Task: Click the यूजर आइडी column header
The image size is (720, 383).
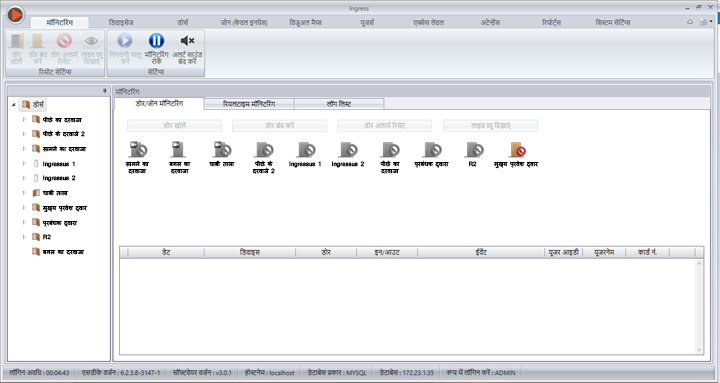Action: (563, 252)
